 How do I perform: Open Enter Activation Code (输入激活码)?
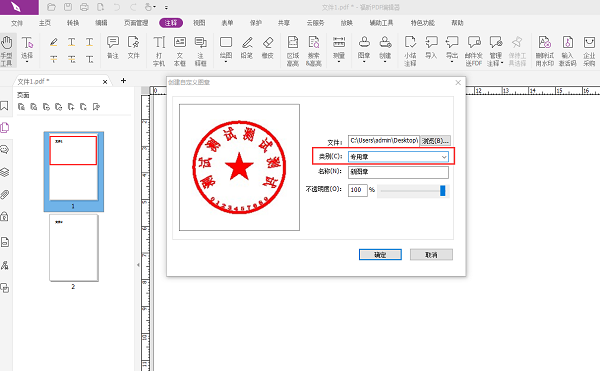pos(567,51)
